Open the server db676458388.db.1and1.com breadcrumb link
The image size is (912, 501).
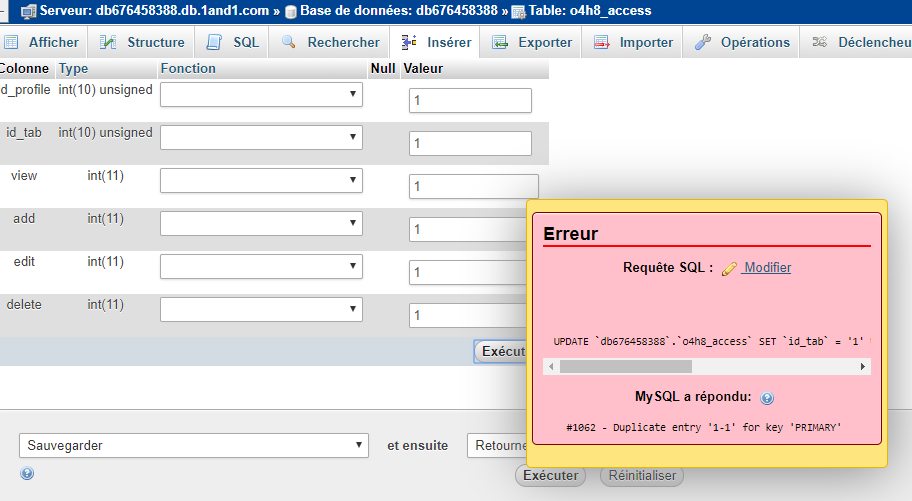pyautogui.click(x=154, y=10)
